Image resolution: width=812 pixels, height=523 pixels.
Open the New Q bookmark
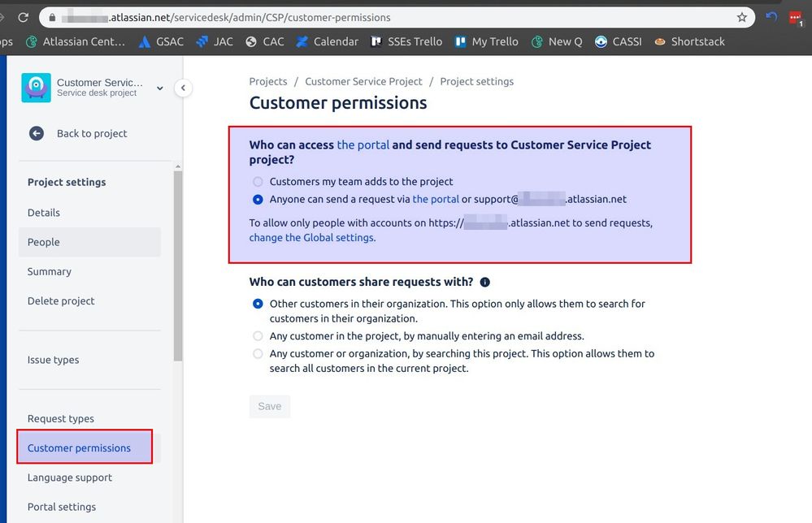tap(557, 41)
